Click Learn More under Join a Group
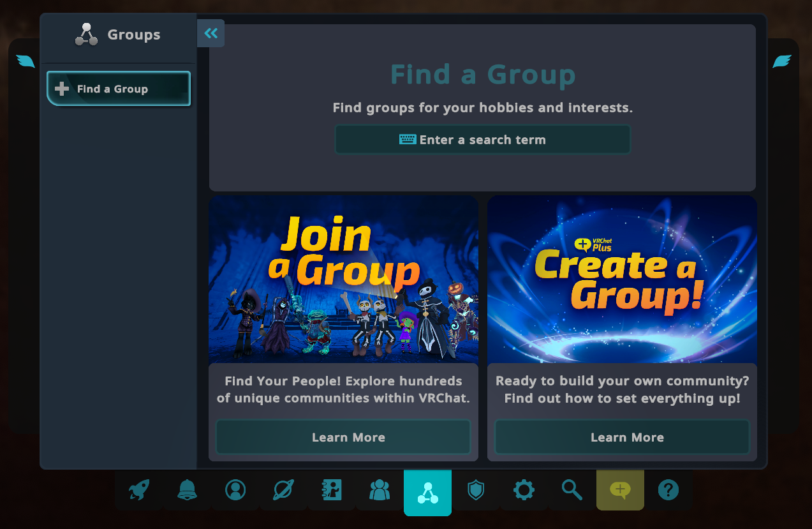Image resolution: width=812 pixels, height=529 pixels. (343, 437)
